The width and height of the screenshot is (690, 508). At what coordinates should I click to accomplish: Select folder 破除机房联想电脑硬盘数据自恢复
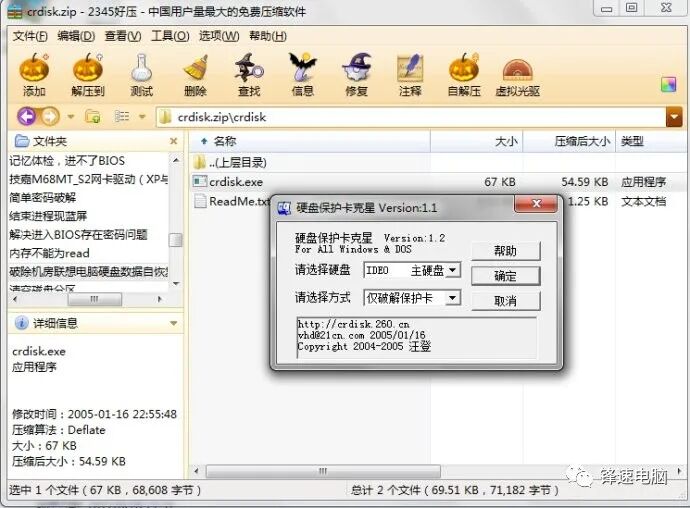(88, 272)
